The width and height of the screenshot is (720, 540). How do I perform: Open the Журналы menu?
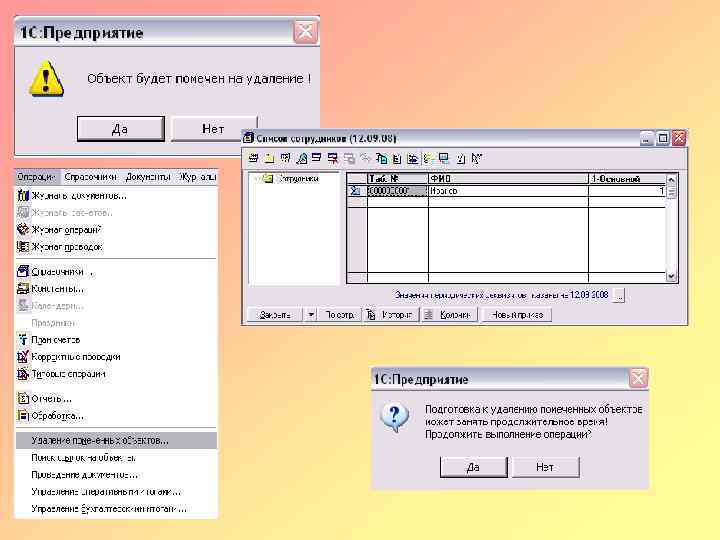[197, 177]
